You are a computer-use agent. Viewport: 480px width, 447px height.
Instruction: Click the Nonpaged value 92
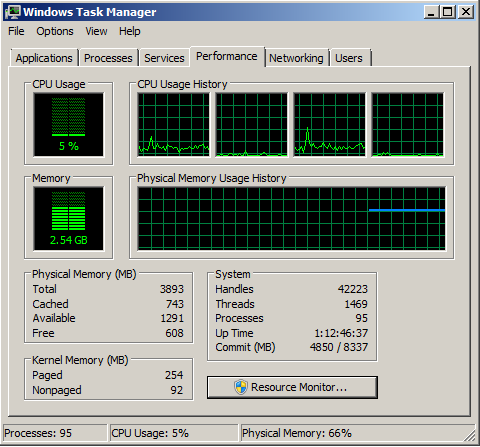click(x=177, y=390)
